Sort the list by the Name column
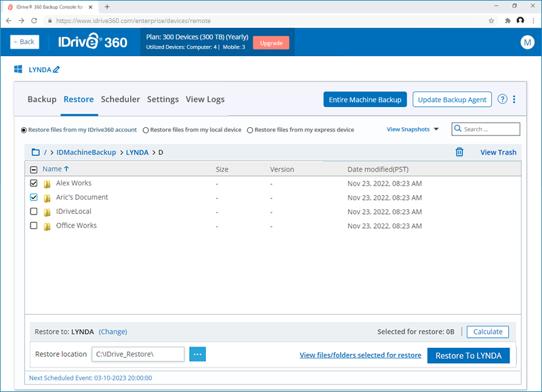 tap(56, 169)
